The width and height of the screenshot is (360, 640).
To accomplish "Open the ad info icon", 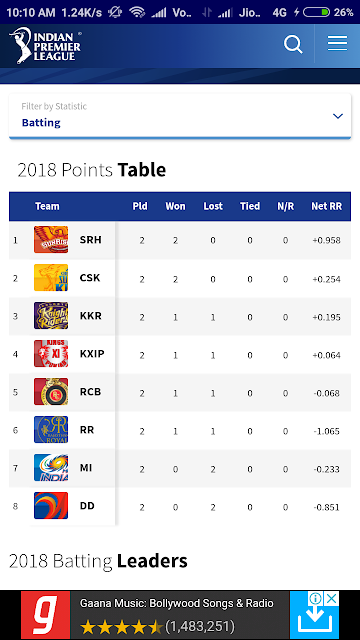I will click(x=316, y=598).
